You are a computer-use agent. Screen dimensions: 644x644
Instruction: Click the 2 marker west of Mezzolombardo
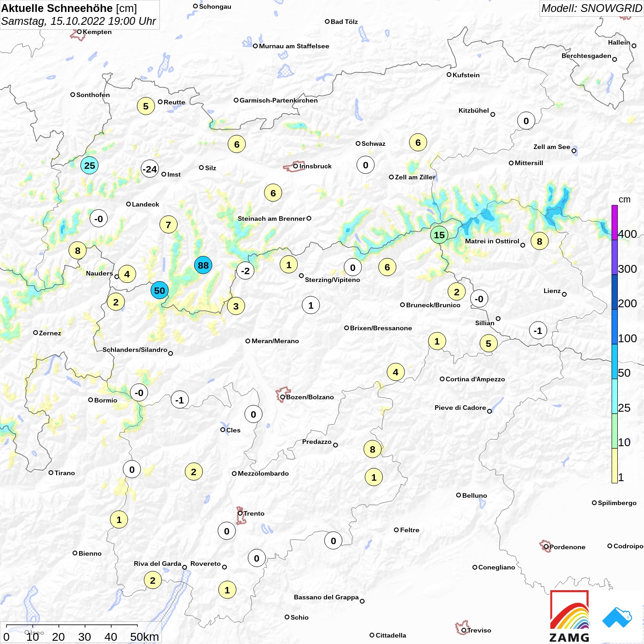pyautogui.click(x=194, y=471)
